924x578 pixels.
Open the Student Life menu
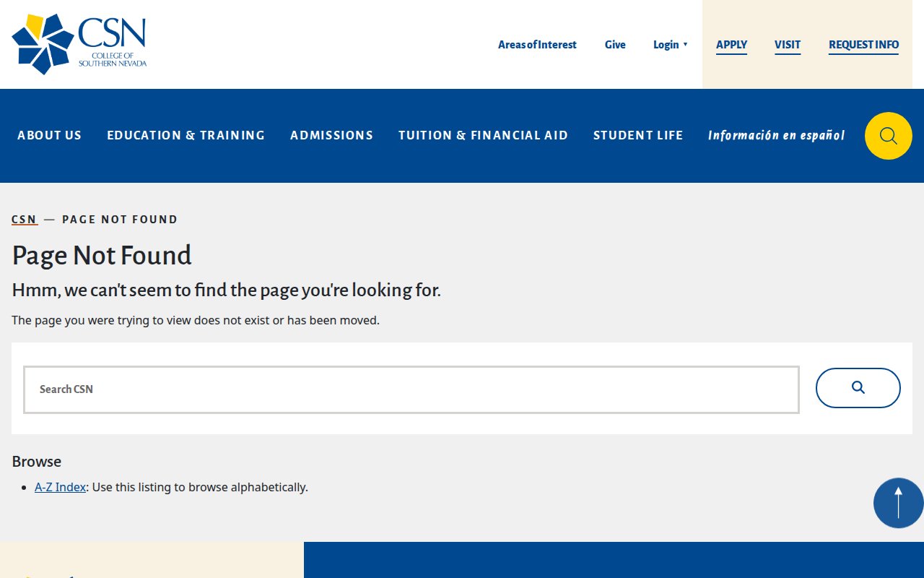(x=637, y=135)
